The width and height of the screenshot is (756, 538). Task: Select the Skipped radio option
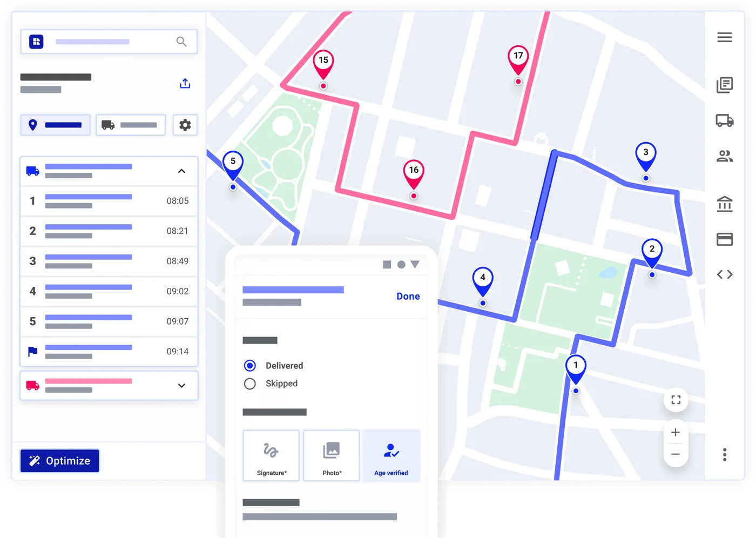[x=249, y=384]
